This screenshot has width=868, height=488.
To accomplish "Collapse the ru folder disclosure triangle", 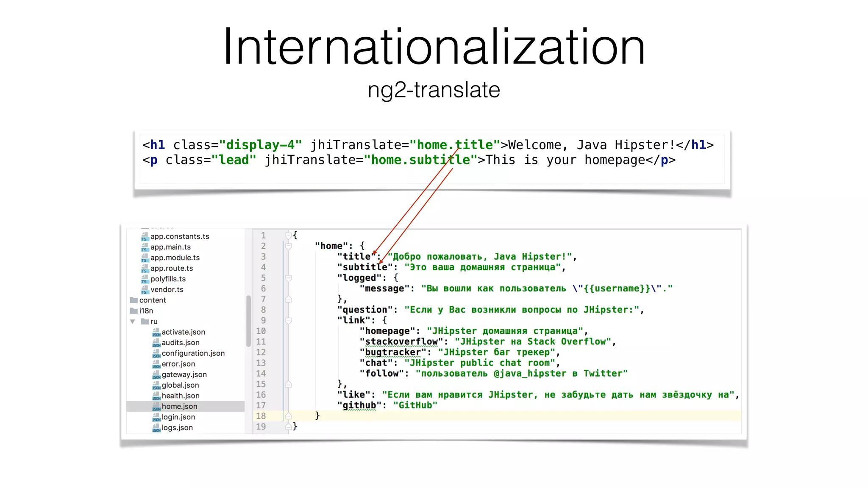I will pyautogui.click(x=133, y=322).
